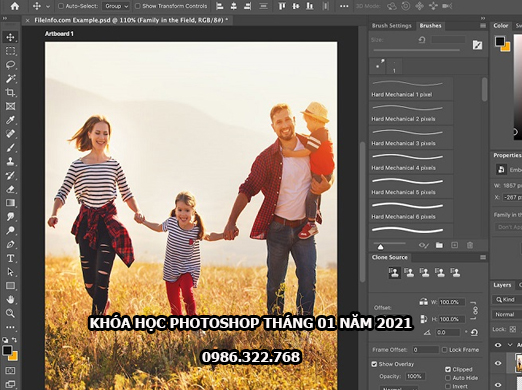Open the Group auto-select dropdown
The image size is (522, 390).
116,6
